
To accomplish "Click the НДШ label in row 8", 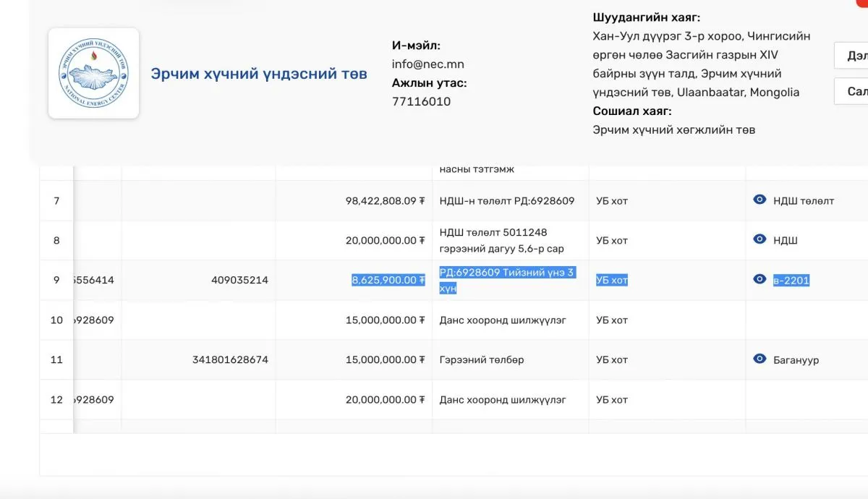I will [786, 241].
